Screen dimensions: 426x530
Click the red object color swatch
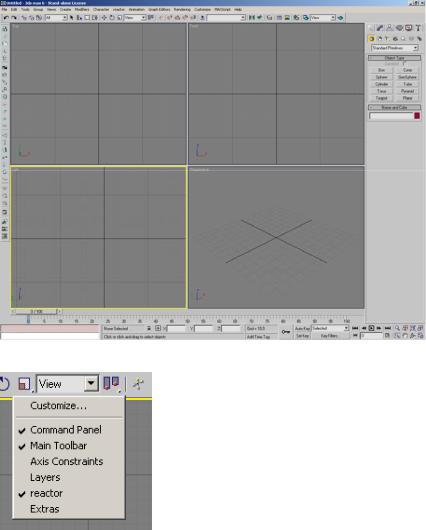(x=417, y=116)
